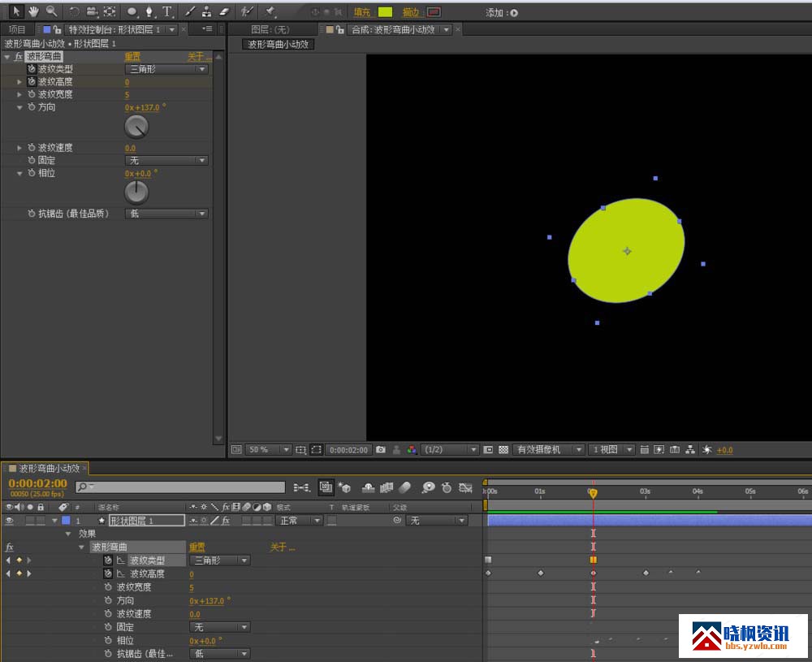Toggle 波纹宽度 stopwatch in effect controls
The width and height of the screenshot is (812, 662).
tap(32, 94)
